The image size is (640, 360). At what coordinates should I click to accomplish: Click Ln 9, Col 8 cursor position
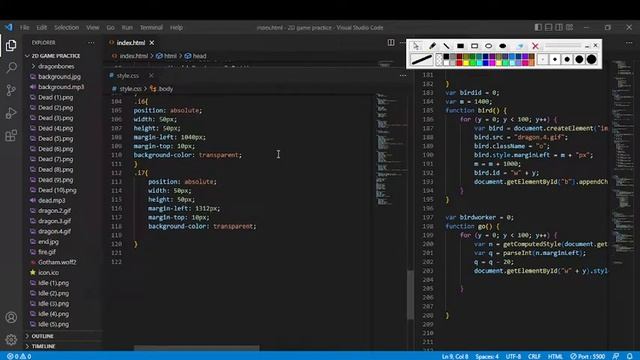coord(455,356)
